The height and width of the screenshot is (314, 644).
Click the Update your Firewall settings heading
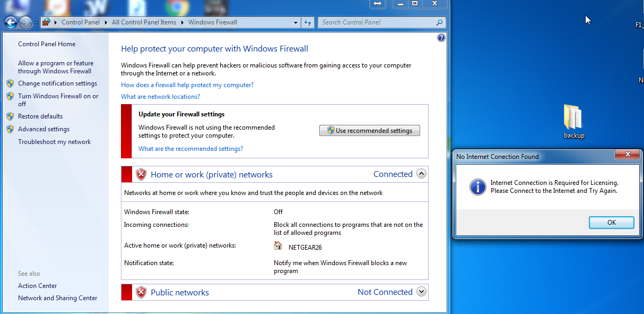click(x=181, y=114)
